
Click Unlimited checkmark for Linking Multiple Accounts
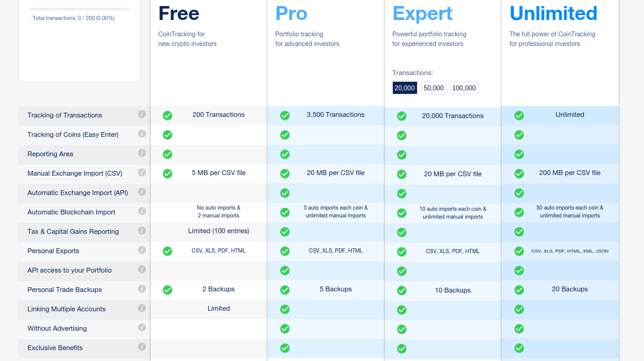pyautogui.click(x=519, y=310)
